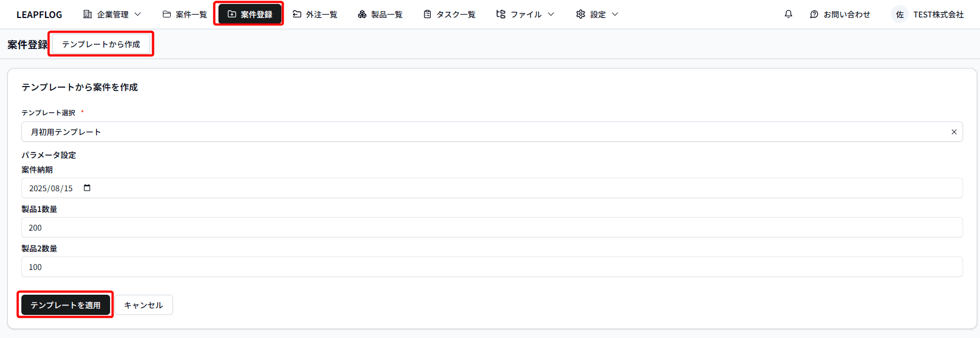Screen dimensions: 980x338
Task: Expand the ファイル dropdown chevron
Action: (551, 14)
